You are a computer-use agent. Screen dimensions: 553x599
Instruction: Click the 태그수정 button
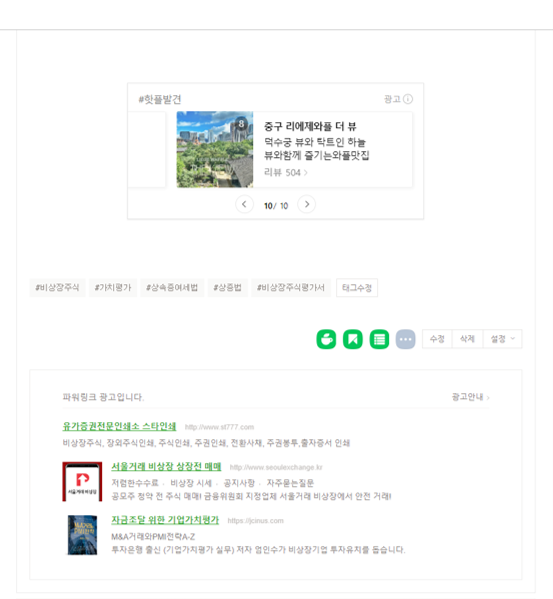tap(357, 288)
